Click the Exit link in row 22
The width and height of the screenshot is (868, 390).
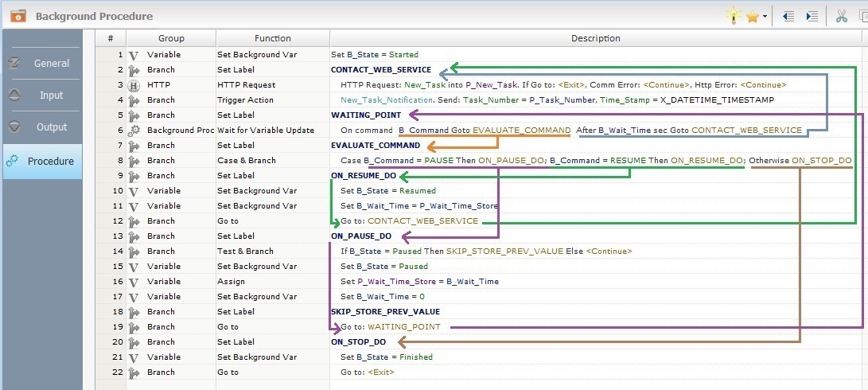coord(380,372)
